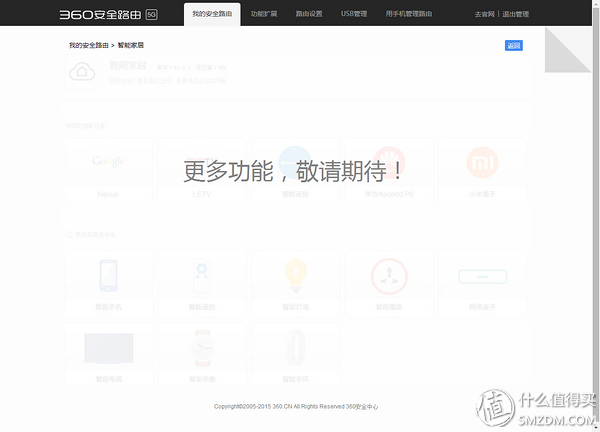Click the 我的安全路由 breadcrumb link
This screenshot has height=432, width=600.
(x=89, y=45)
